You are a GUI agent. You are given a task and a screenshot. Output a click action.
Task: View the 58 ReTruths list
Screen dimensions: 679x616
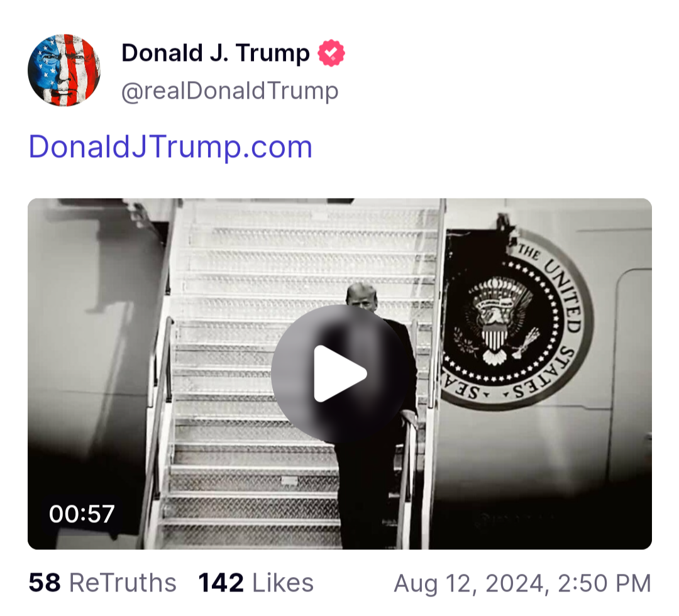(102, 583)
